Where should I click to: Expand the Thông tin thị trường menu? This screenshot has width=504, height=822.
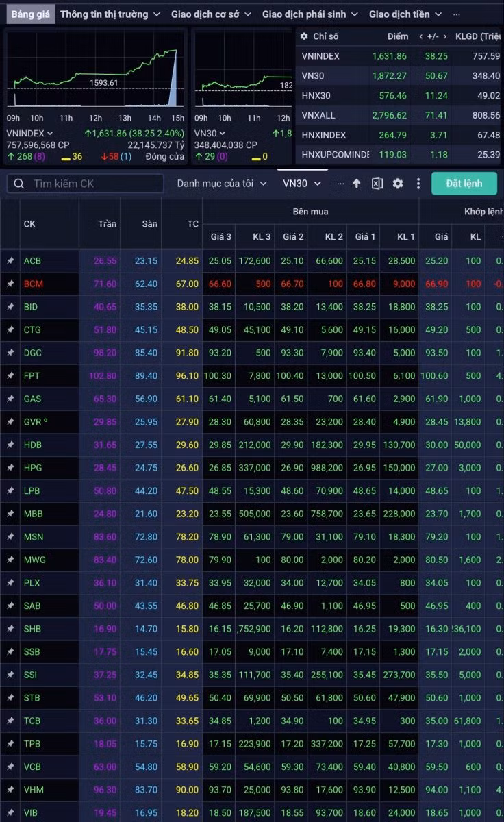click(x=110, y=14)
